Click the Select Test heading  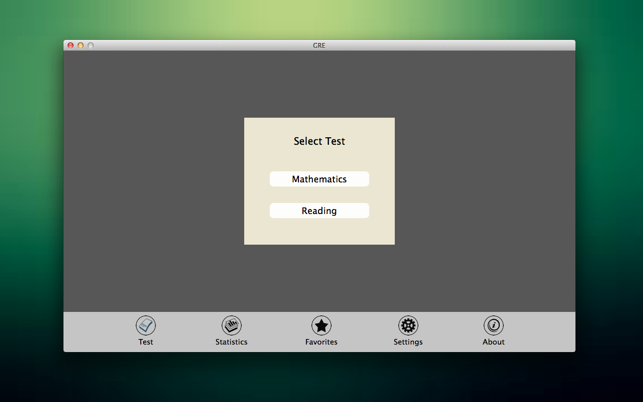click(319, 141)
